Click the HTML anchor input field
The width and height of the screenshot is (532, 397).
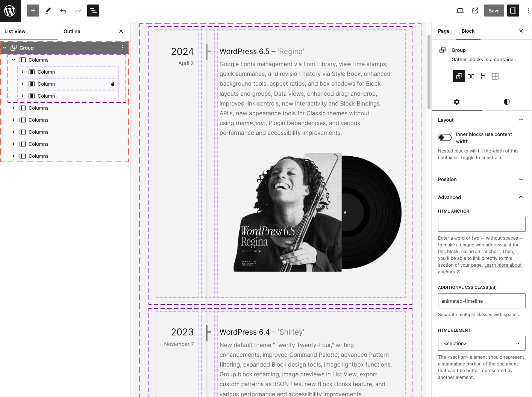click(x=482, y=224)
